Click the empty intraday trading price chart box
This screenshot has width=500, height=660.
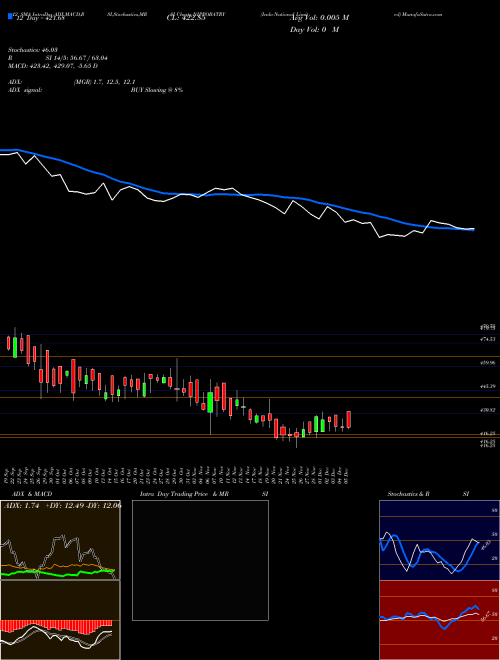200,560
